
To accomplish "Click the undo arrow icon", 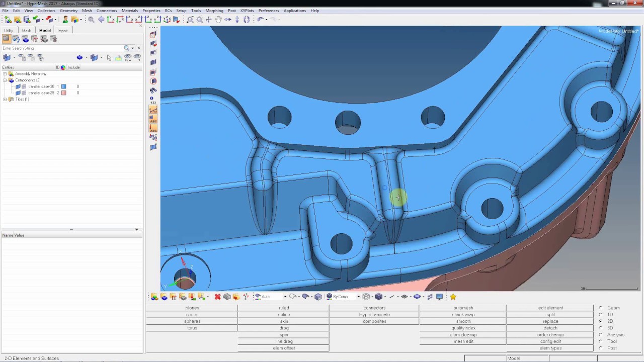I will click(x=261, y=20).
